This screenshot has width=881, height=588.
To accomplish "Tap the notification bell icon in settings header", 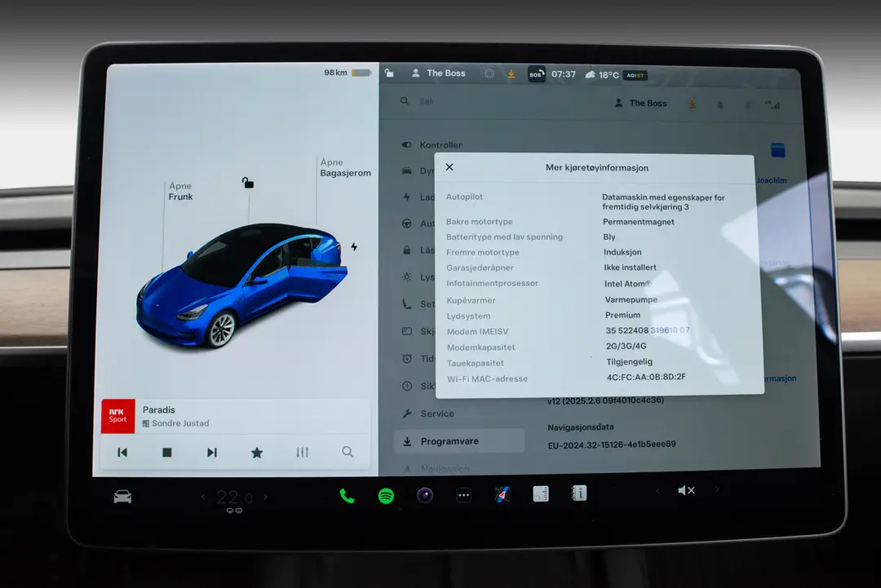I will coord(719,104).
